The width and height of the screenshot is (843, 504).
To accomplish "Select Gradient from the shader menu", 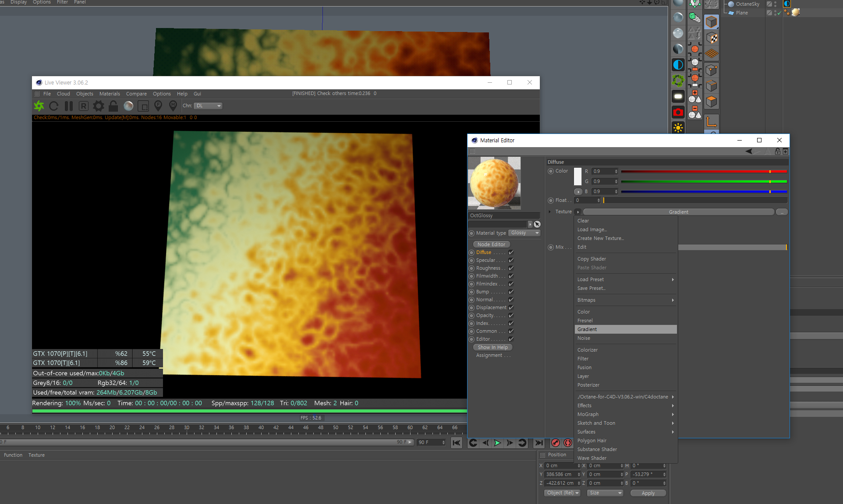I will [x=626, y=329].
